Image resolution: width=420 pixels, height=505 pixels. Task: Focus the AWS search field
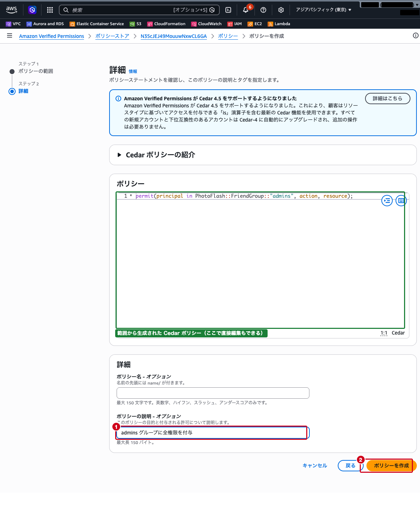[x=139, y=10]
